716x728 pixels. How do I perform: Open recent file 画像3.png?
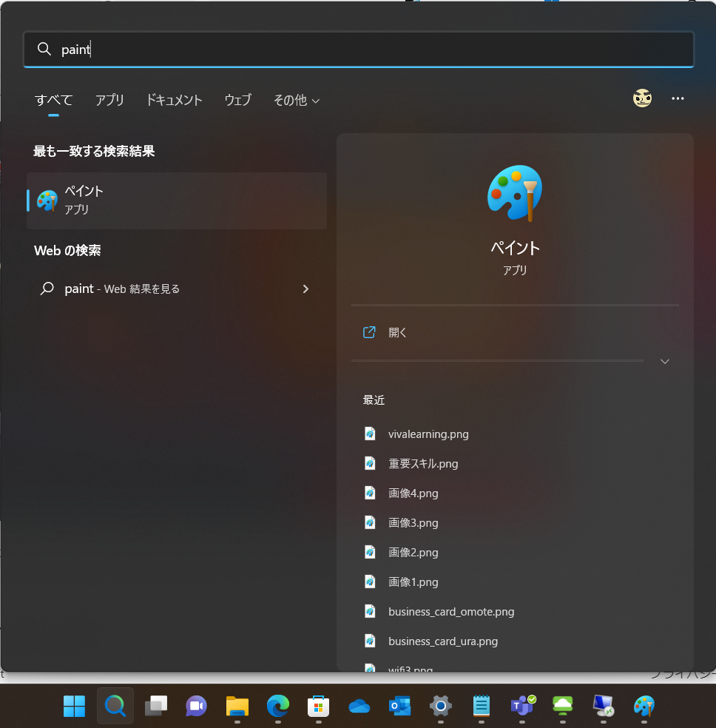[413, 523]
